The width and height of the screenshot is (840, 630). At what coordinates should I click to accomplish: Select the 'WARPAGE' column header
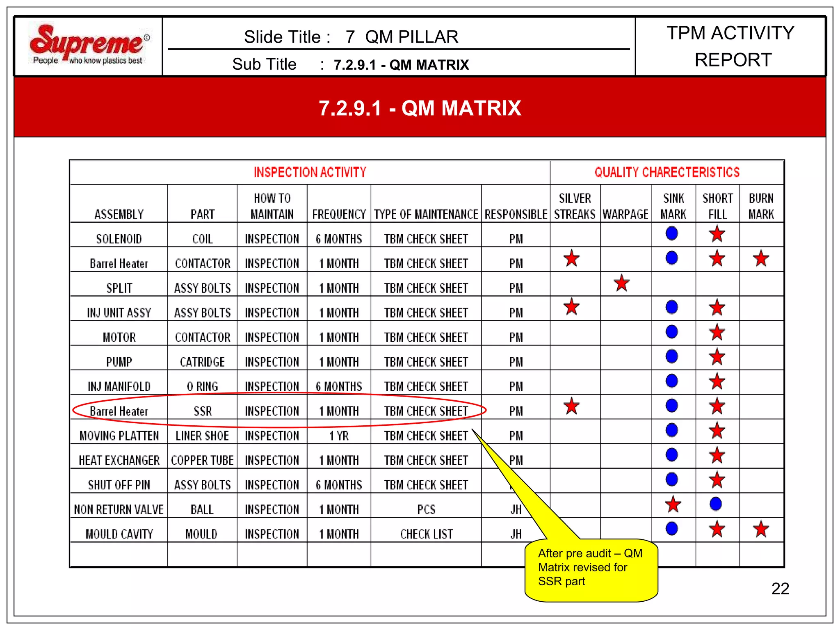625,214
